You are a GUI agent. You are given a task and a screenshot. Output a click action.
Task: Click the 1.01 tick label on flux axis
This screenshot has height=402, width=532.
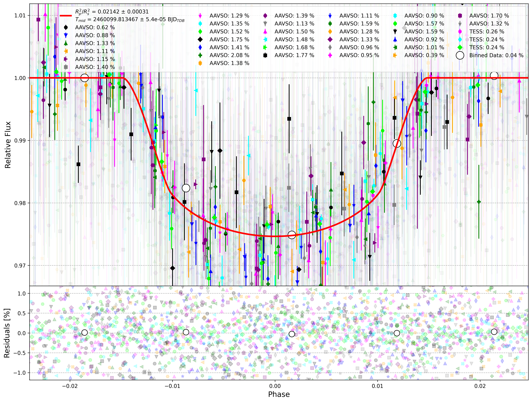(x=20, y=16)
